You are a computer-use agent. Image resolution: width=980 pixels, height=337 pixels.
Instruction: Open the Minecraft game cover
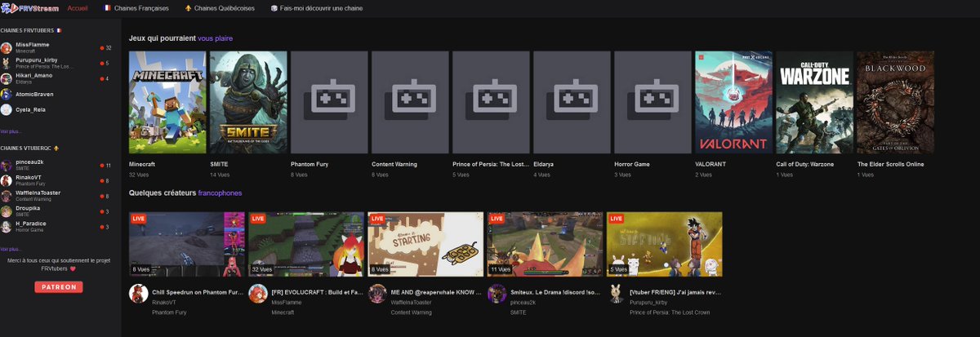point(167,102)
